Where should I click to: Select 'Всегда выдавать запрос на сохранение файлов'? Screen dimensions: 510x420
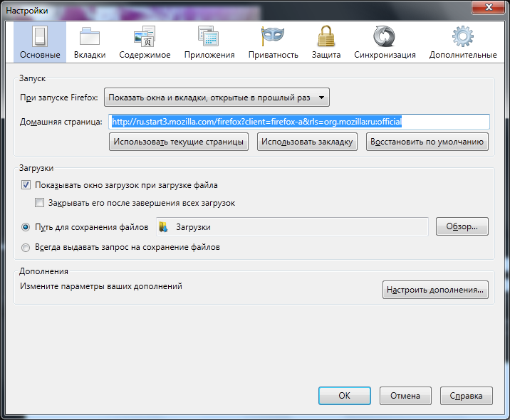click(26, 248)
